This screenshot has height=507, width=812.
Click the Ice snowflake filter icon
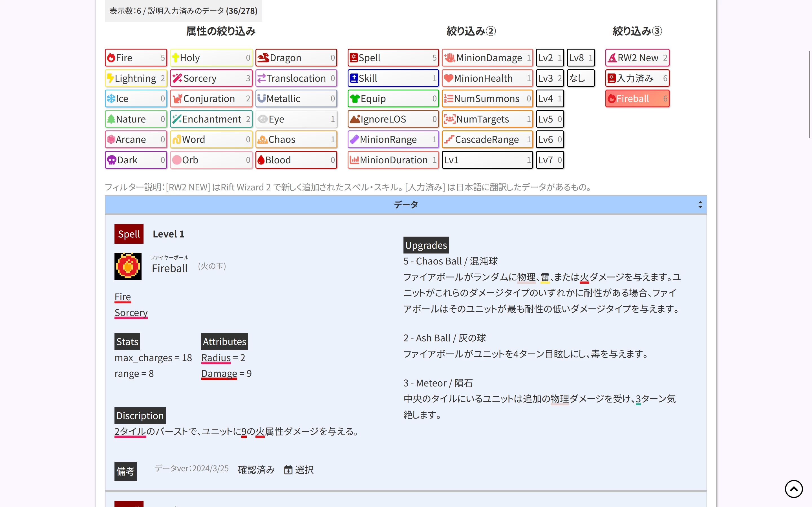(111, 99)
